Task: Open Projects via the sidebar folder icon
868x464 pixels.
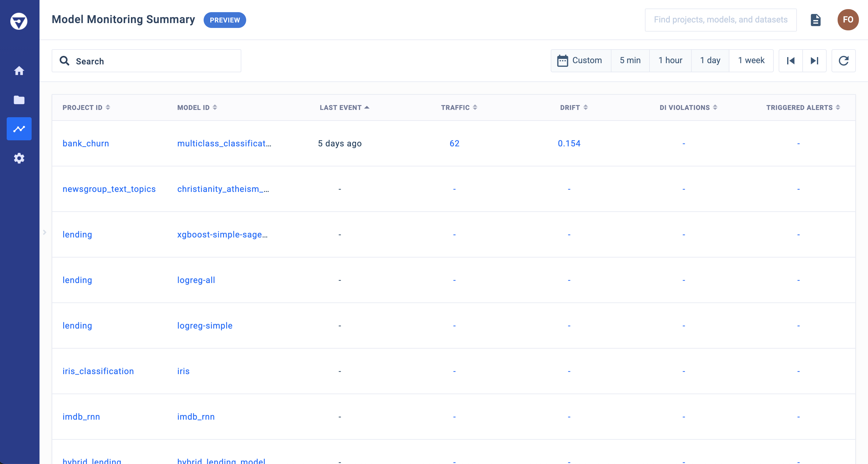Action: [19, 100]
